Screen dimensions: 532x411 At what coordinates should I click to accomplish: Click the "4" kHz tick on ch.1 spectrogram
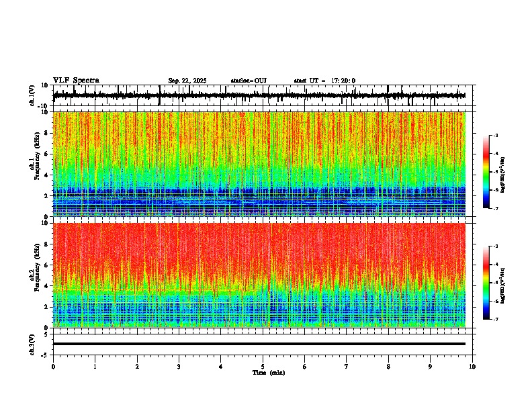(x=47, y=175)
